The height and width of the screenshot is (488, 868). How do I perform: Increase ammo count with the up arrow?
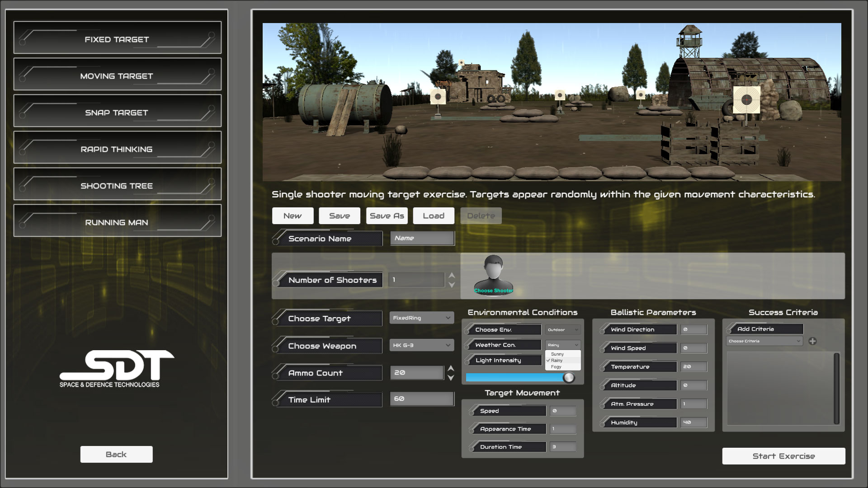(x=451, y=368)
